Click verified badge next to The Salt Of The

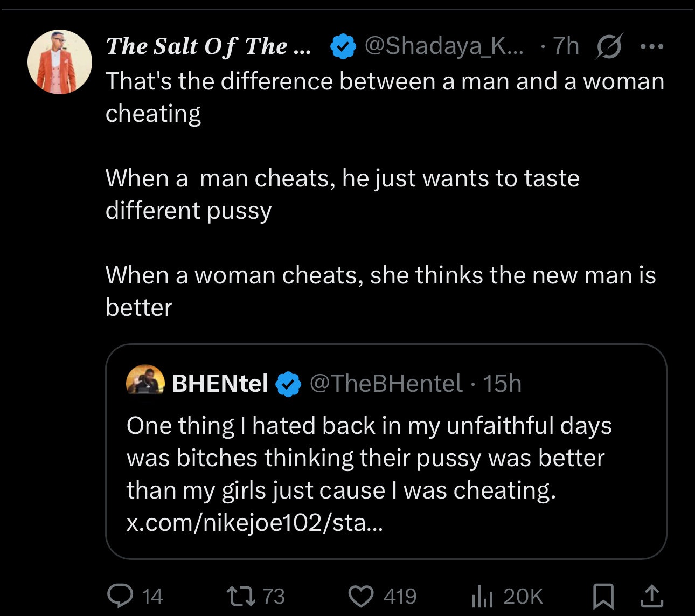pos(343,46)
